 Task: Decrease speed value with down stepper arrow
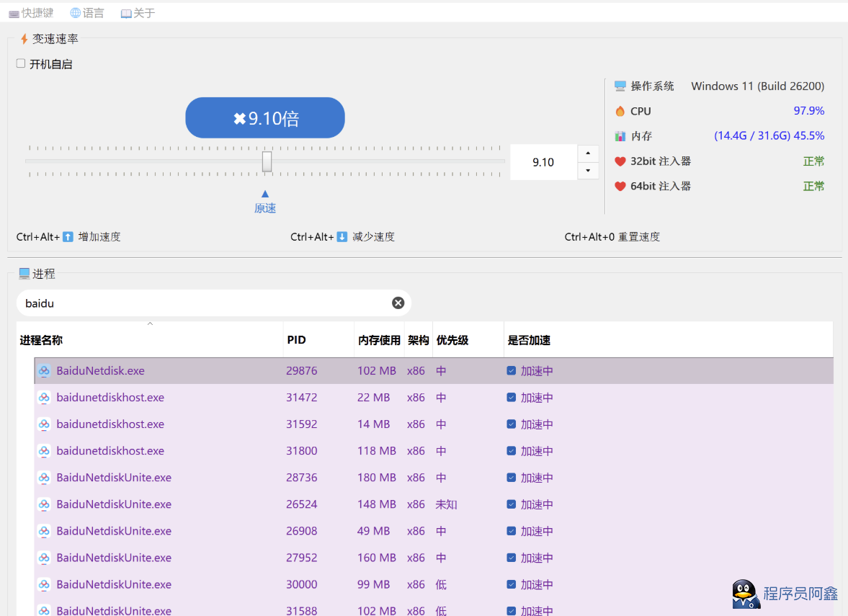589,171
